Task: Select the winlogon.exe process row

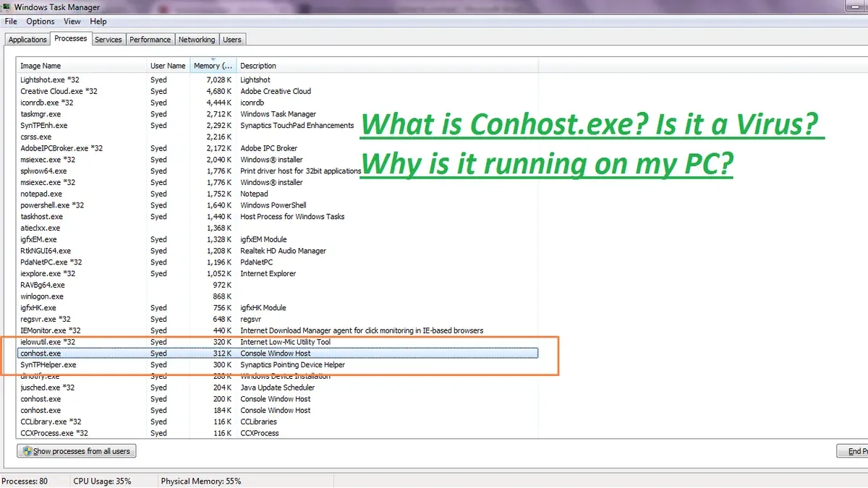Action: point(278,296)
